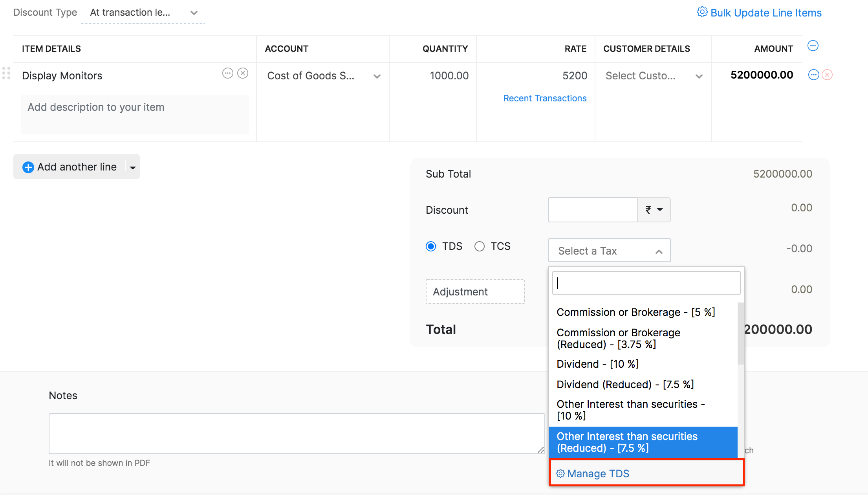This screenshot has height=495, width=868.
Task: Select the TDS radio button
Action: pyautogui.click(x=430, y=246)
